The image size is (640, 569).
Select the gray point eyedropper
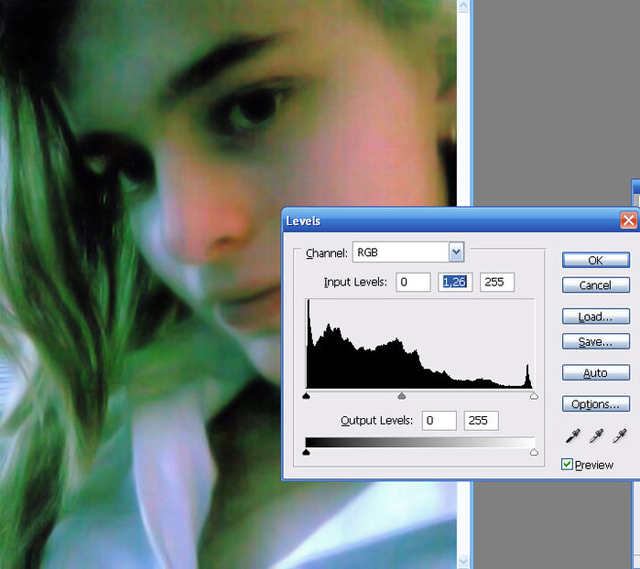tap(596, 436)
